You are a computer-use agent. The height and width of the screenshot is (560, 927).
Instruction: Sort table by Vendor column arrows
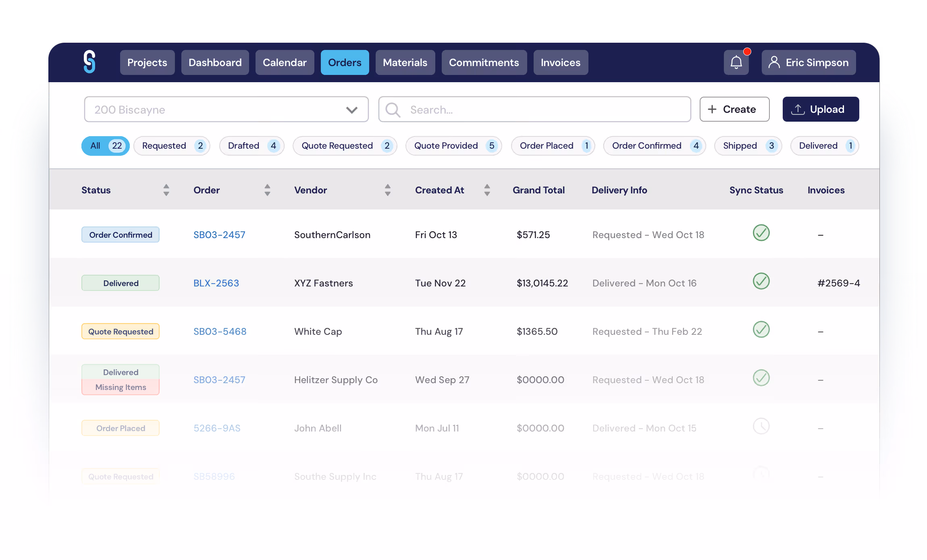click(x=387, y=190)
